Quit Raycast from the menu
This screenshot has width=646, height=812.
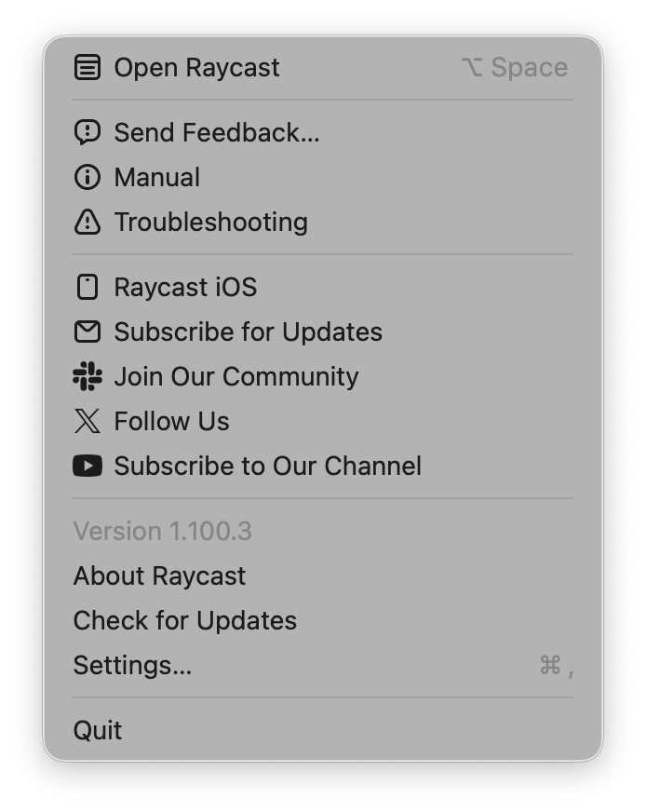coord(323,730)
